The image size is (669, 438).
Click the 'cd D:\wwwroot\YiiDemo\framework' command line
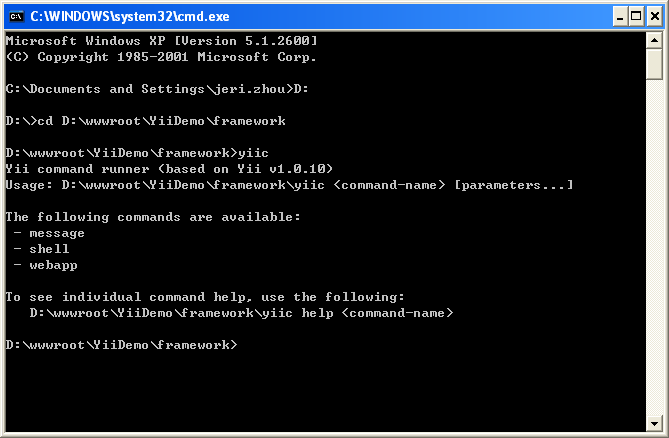pyautogui.click(x=145, y=121)
